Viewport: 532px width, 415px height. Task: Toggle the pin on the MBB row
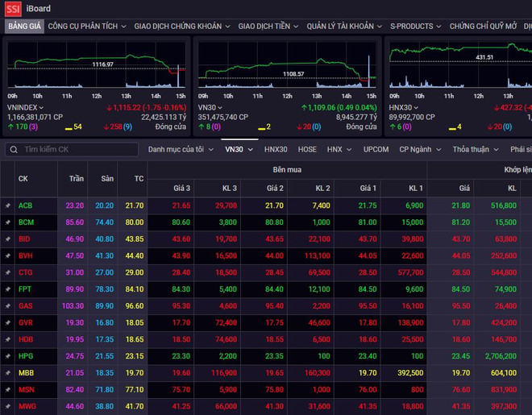[x=7, y=372]
